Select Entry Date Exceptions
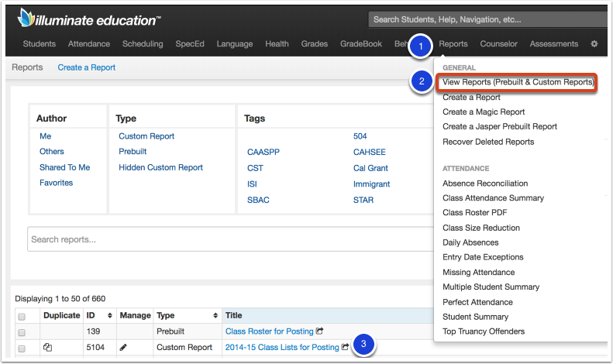This screenshot has width=613, height=364. pos(483,257)
